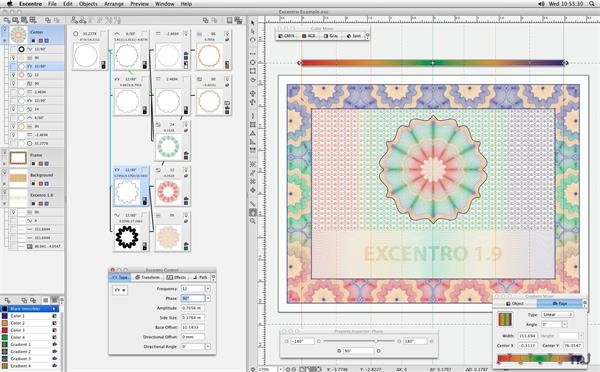Toggle visibility bulb on Center layer group
This screenshot has width=600, height=372.
tap(4, 29)
